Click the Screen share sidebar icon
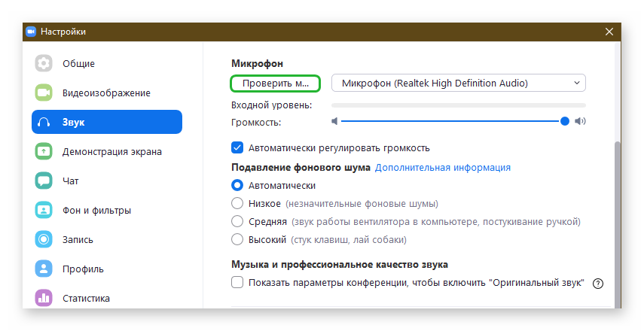644x331 pixels. tap(44, 151)
